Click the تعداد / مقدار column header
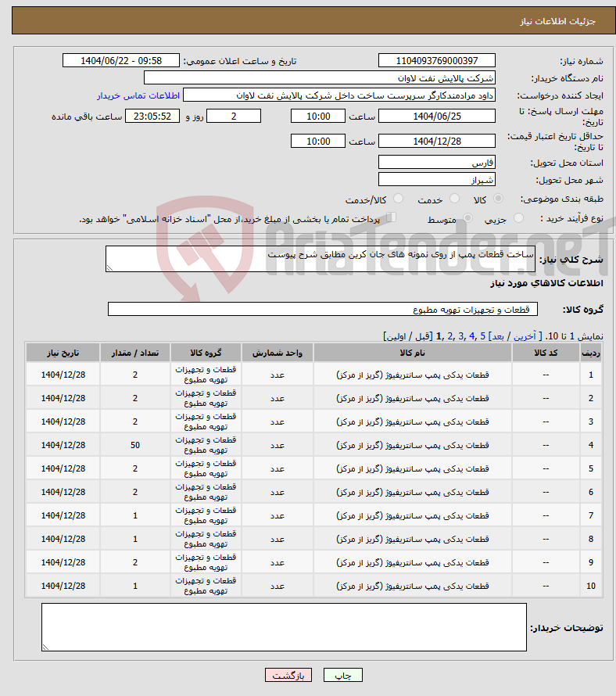Viewport: 616px width, 696px height. pyautogui.click(x=135, y=353)
